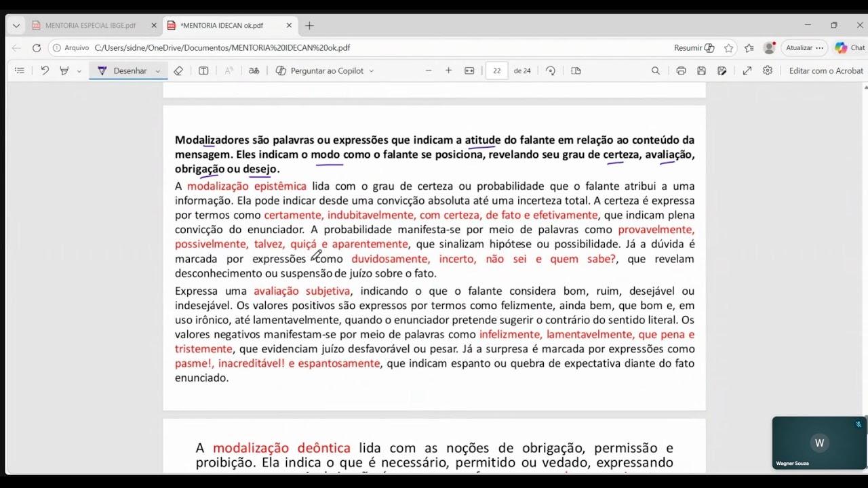Add this page to favorites star

(x=729, y=48)
